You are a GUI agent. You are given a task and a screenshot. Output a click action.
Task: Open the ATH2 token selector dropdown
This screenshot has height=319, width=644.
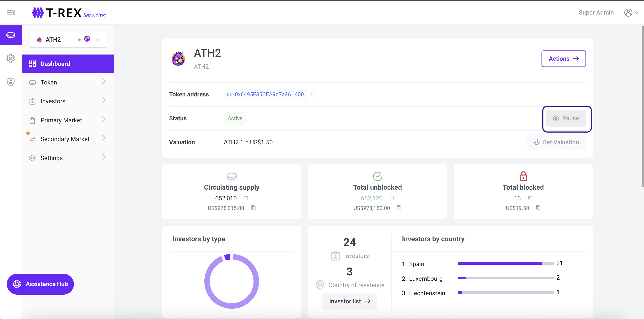[68, 40]
